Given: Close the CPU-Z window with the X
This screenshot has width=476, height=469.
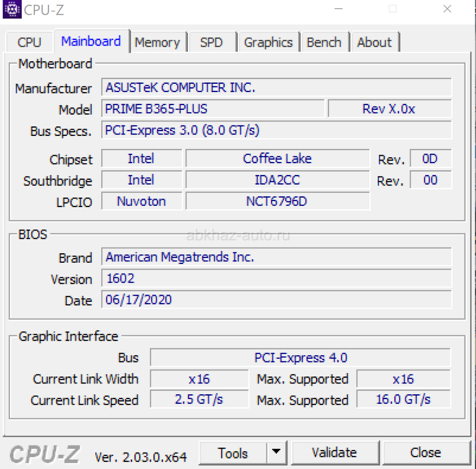Looking at the screenshot, I should pyautogui.click(x=447, y=9).
